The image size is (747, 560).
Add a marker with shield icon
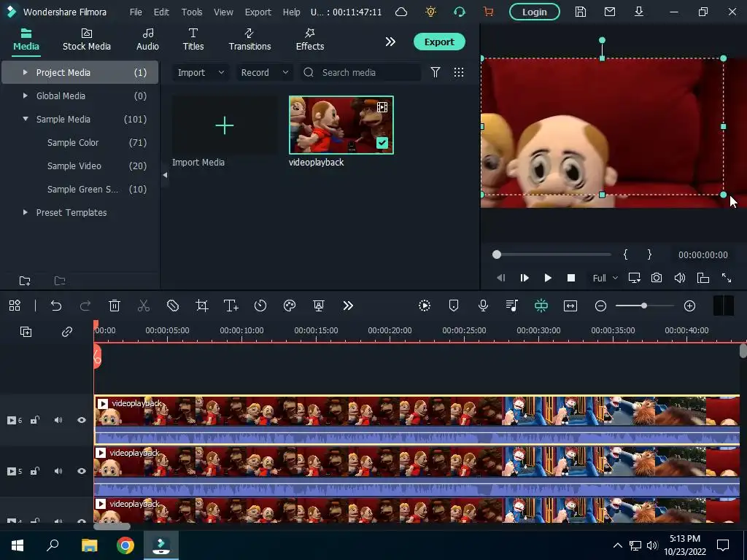click(x=454, y=306)
